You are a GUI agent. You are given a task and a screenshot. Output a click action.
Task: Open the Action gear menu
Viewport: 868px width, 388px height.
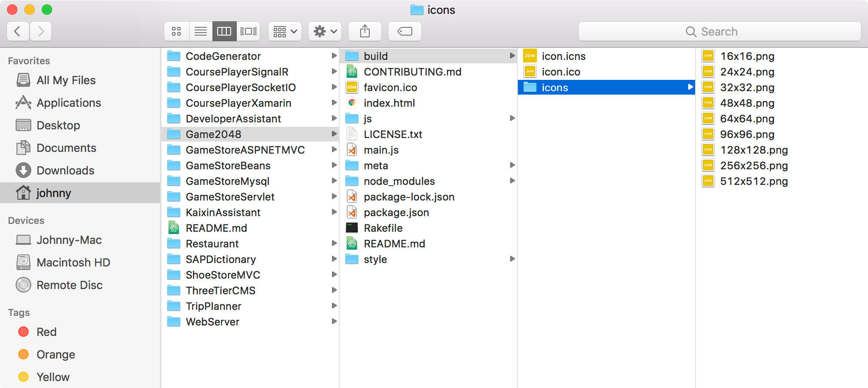pyautogui.click(x=325, y=31)
